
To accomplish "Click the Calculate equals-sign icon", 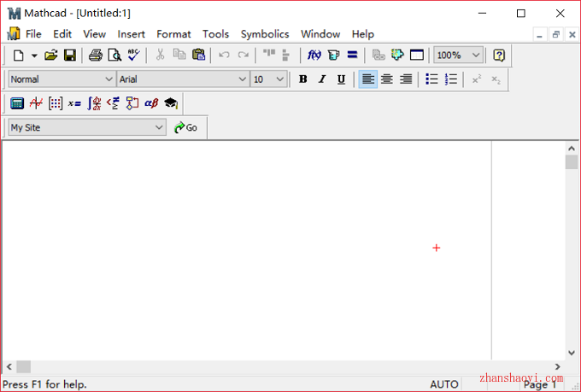I will (x=352, y=56).
